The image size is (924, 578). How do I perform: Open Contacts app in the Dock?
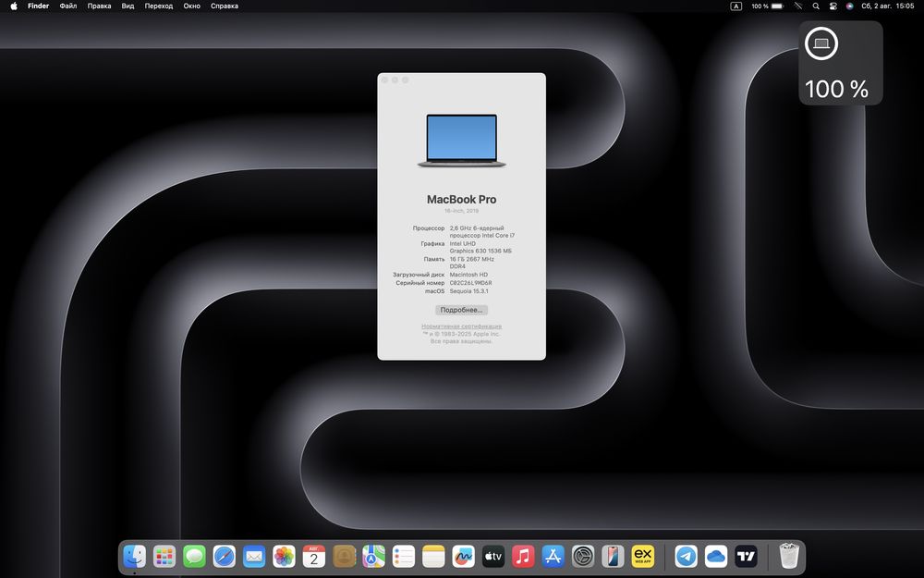point(344,556)
